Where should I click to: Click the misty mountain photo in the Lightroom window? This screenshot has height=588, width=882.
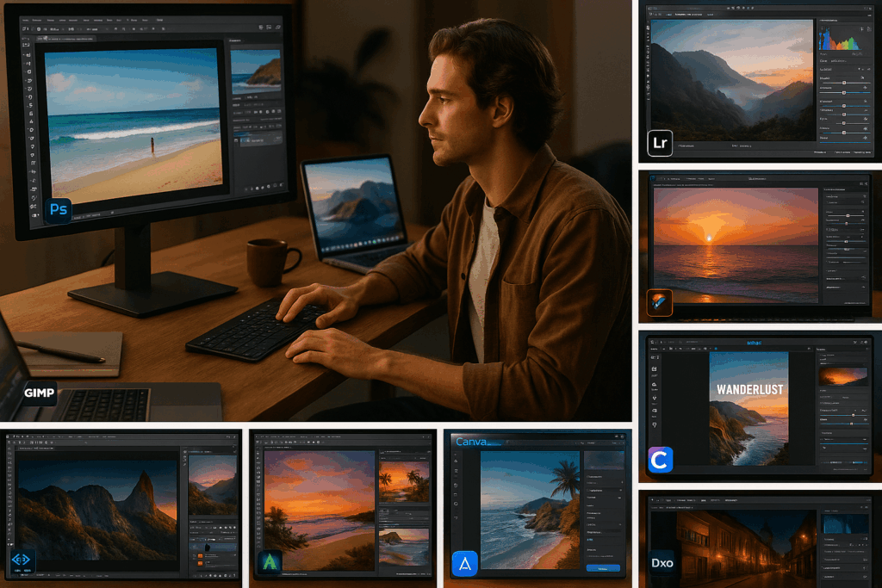(x=731, y=80)
